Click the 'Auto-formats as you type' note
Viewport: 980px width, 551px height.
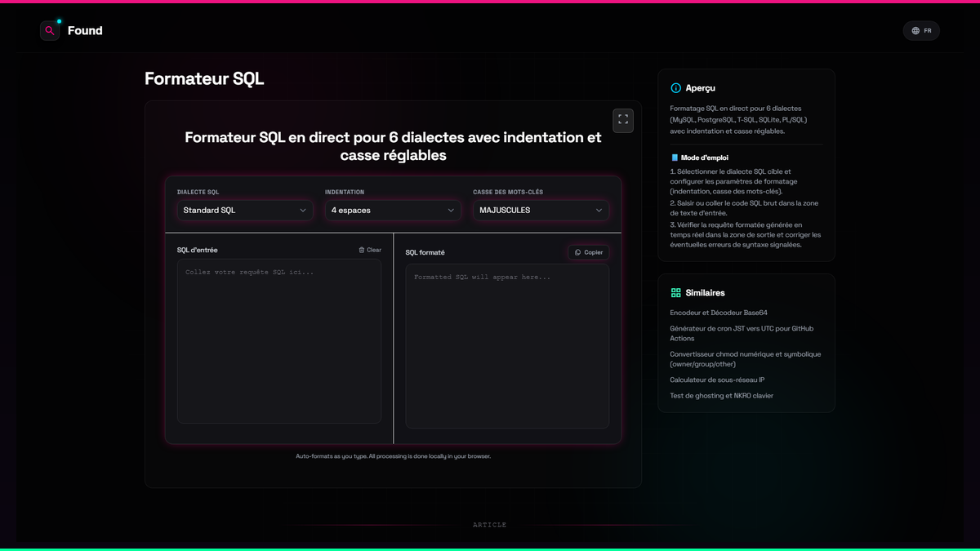(393, 456)
